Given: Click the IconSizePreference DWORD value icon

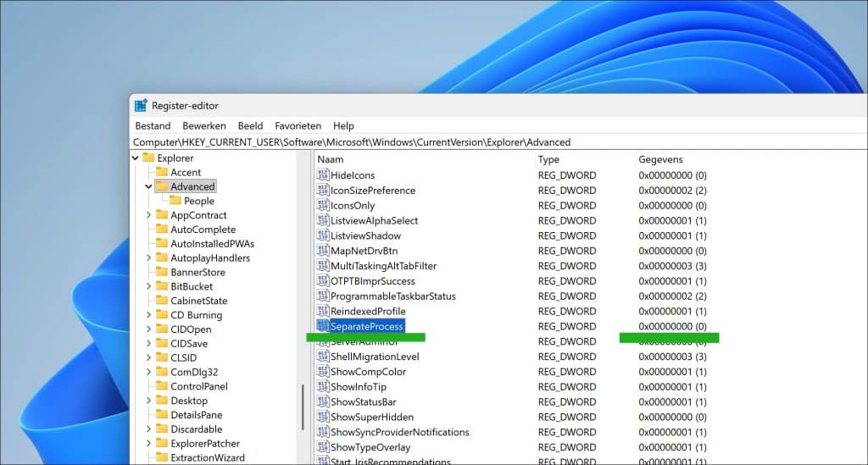Looking at the screenshot, I should [323, 191].
